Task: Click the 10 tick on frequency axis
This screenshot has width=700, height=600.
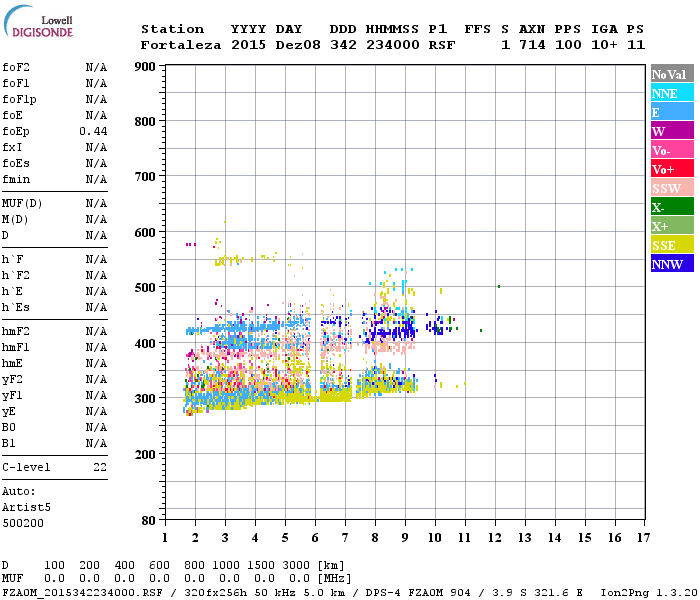Action: tap(435, 538)
